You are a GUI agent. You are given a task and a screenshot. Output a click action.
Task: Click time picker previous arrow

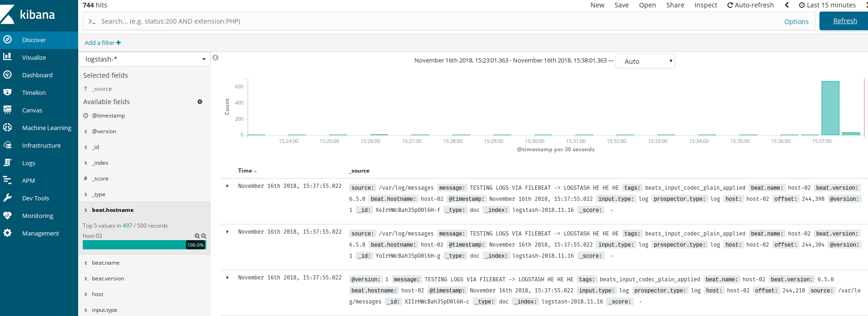787,5
